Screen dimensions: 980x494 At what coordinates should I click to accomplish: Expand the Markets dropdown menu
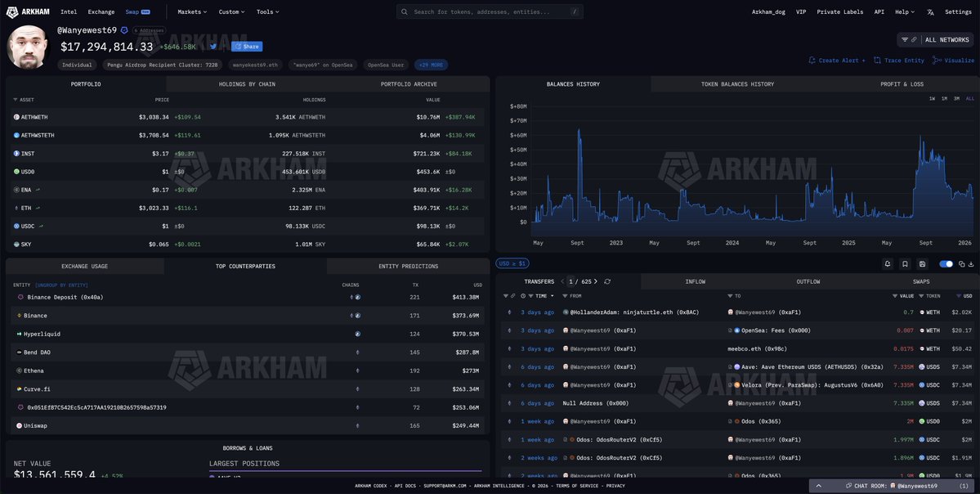pyautogui.click(x=192, y=12)
